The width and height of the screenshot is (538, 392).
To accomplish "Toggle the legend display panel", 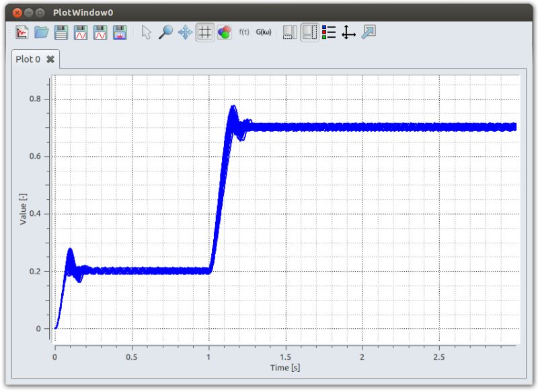I will [309, 32].
